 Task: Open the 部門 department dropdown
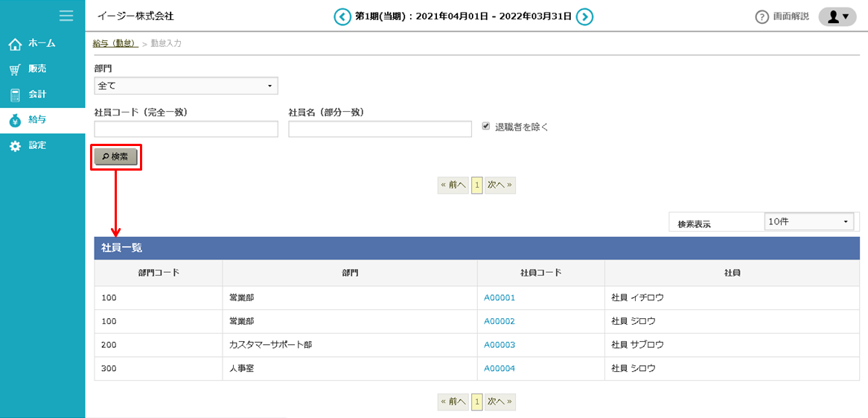(186, 86)
